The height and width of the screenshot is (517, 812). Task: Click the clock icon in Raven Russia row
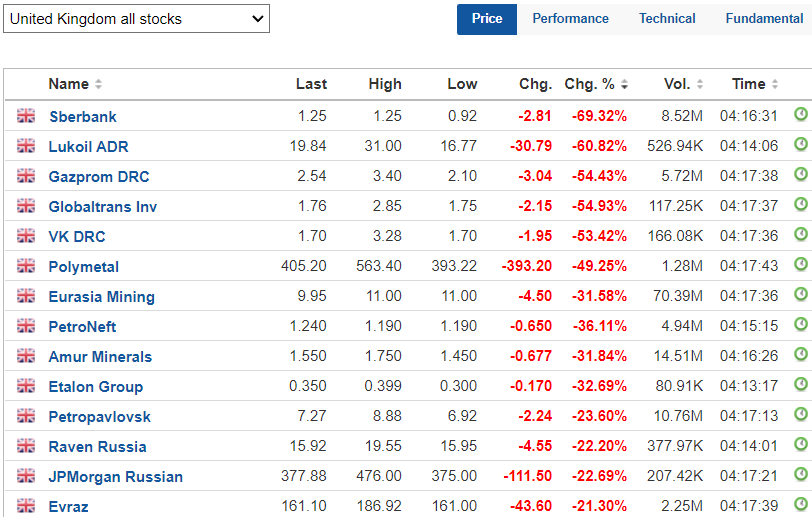pos(800,445)
